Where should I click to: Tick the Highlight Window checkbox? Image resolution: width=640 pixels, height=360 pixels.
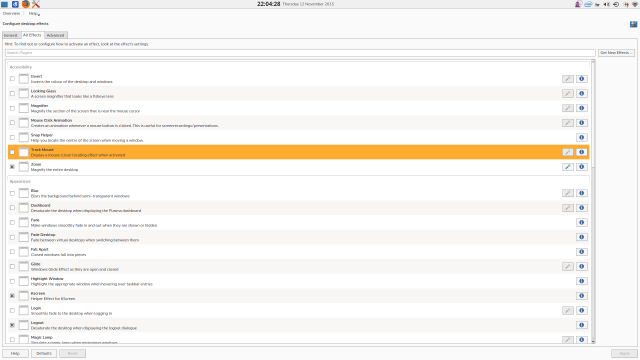(12, 281)
